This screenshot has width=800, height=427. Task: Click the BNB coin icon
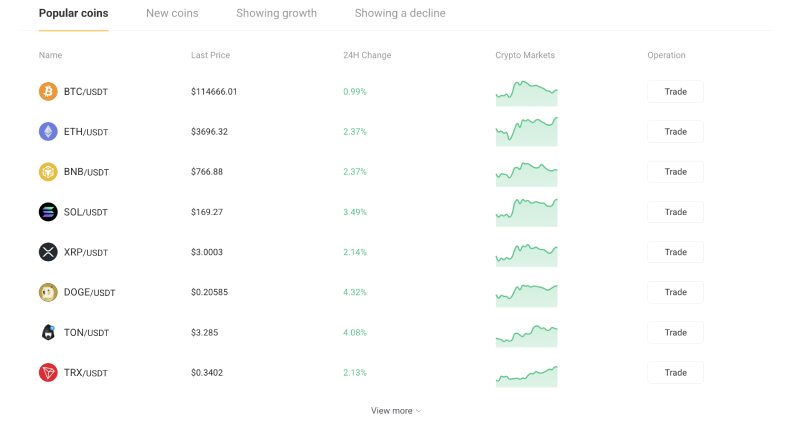point(48,172)
